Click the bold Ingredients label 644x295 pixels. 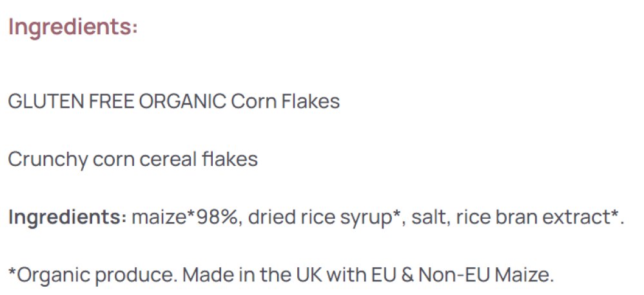(67, 218)
